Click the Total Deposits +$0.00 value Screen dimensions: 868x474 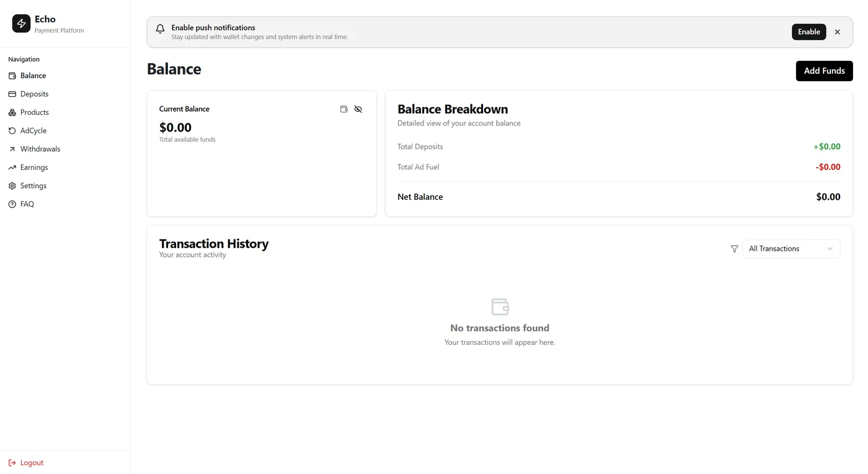pos(827,147)
